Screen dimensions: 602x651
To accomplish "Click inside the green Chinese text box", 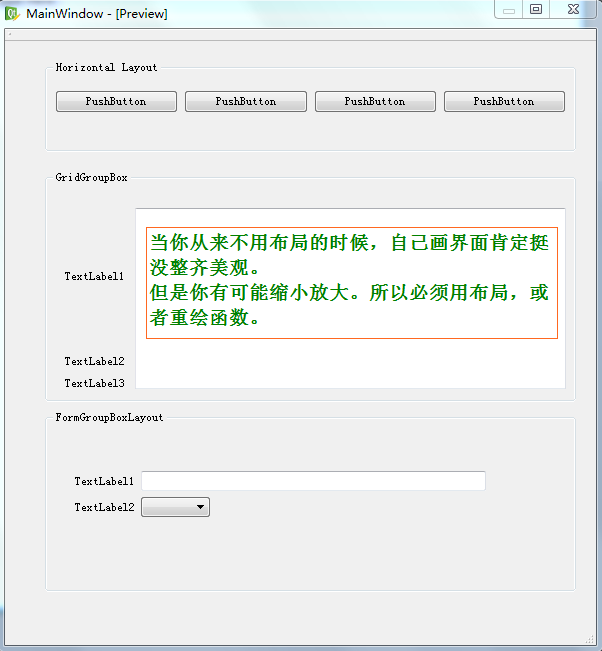I will coord(352,283).
